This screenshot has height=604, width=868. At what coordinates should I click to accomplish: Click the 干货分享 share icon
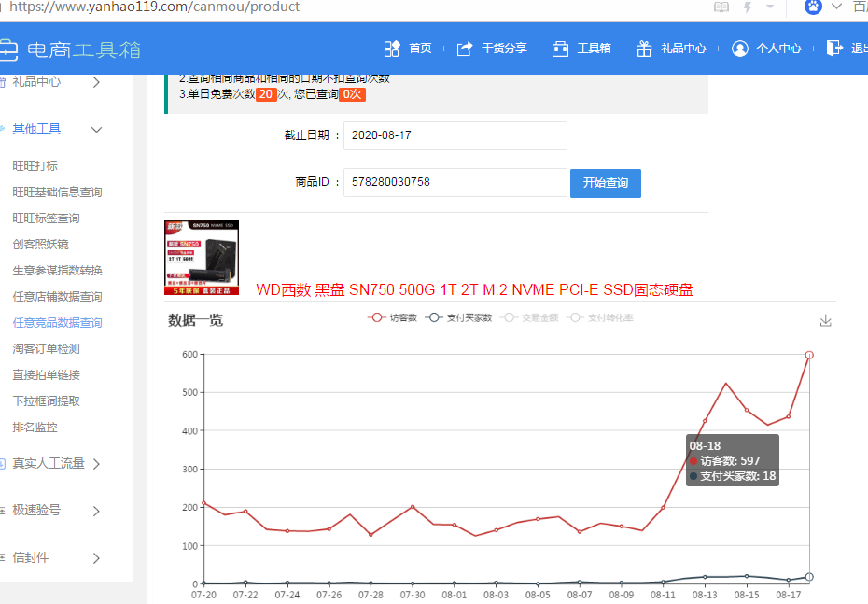[x=465, y=49]
